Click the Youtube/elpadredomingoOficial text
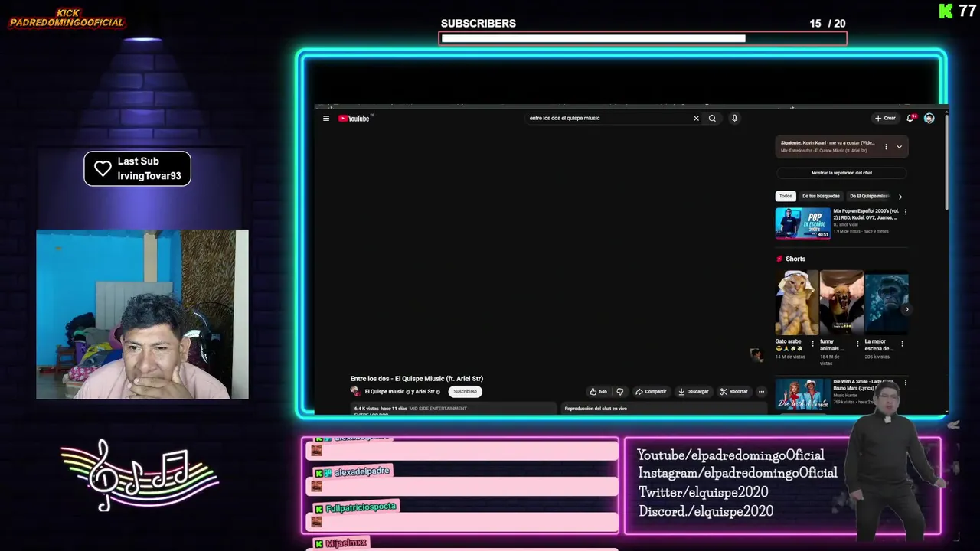Viewport: 980px width, 551px height. pos(730,455)
